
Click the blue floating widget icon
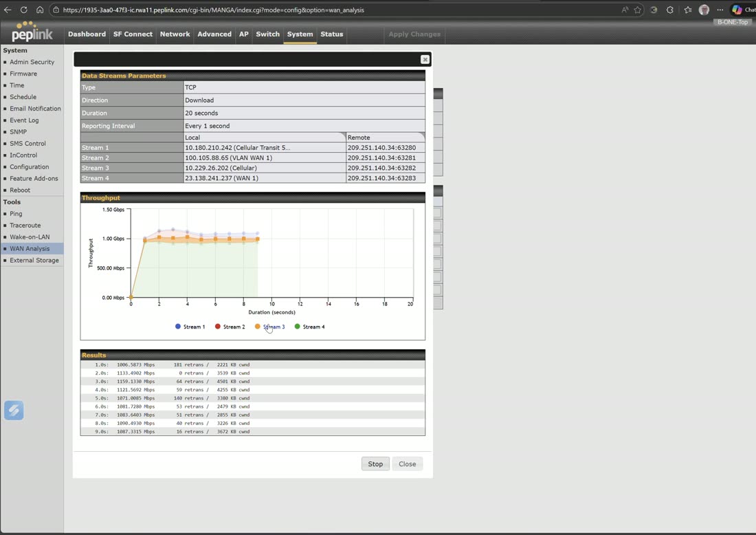[x=14, y=411]
